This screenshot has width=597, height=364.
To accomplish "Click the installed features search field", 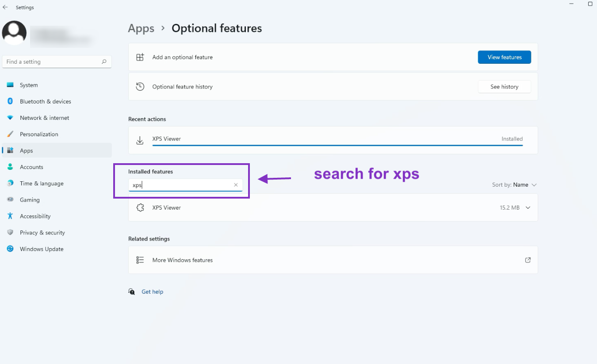I will pos(185,185).
